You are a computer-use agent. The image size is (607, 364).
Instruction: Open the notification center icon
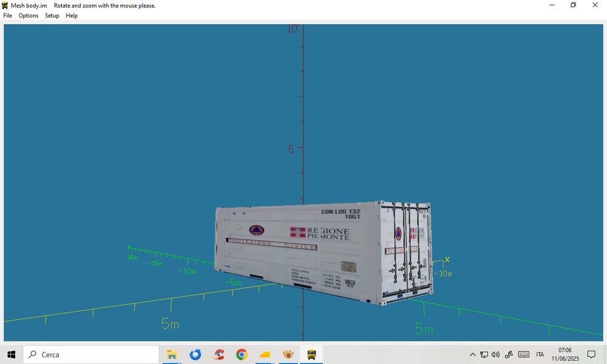click(x=591, y=354)
